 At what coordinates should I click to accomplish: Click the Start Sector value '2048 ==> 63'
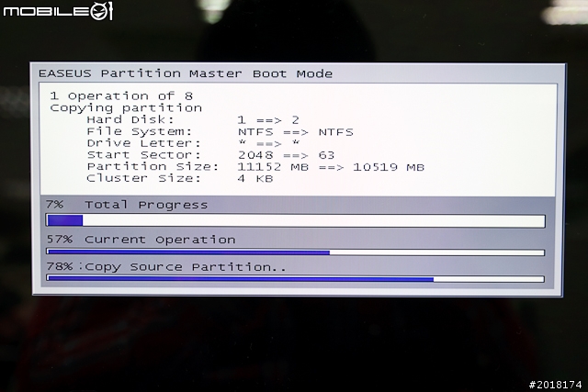click(286, 155)
